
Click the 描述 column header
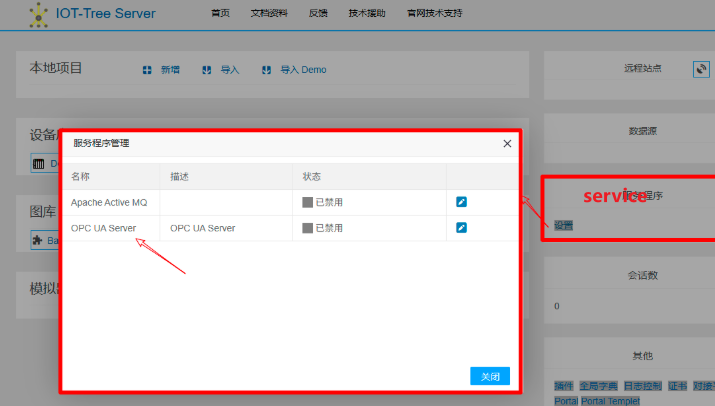coord(179,177)
